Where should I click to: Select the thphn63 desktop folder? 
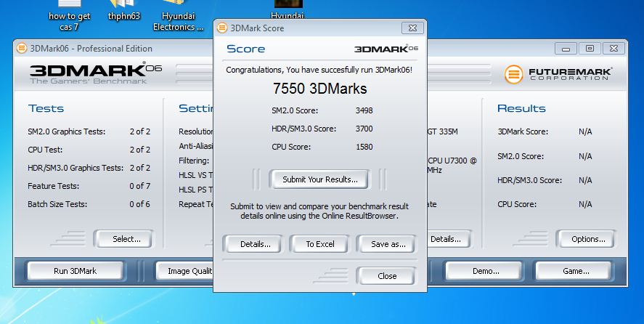(x=124, y=11)
